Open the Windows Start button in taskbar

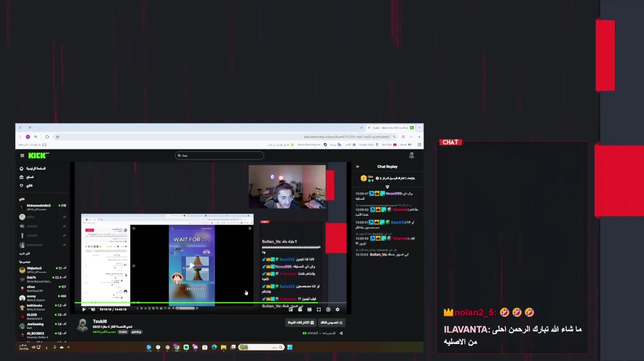click(290, 347)
